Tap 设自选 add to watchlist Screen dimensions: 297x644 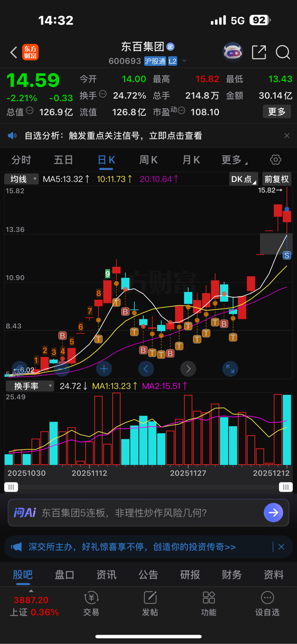click(268, 603)
